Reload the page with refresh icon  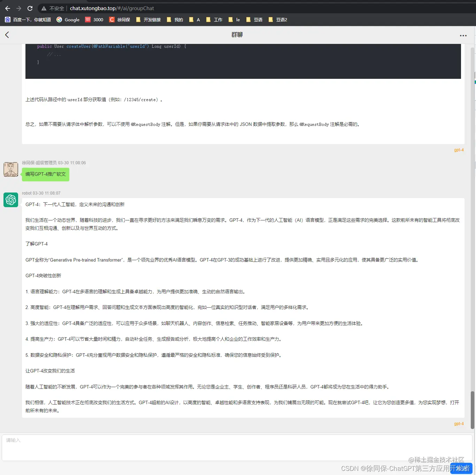tap(30, 8)
